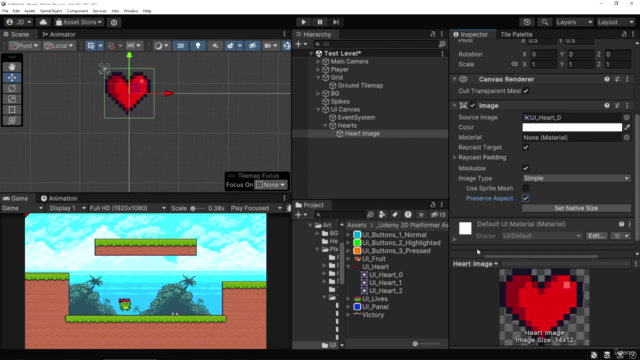This screenshot has height=360, width=640.
Task: Open the Window menu
Action: 131,11
